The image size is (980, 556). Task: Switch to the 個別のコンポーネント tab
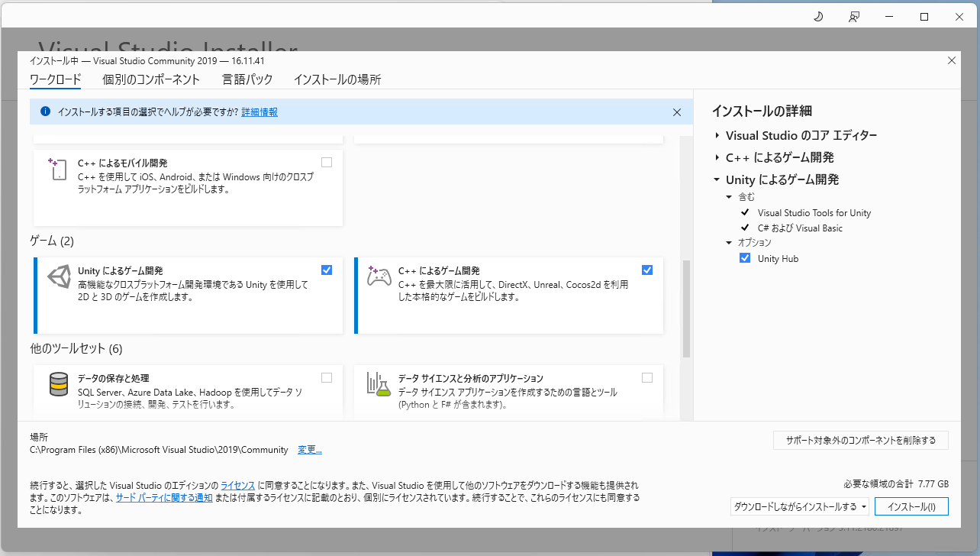tap(150, 79)
